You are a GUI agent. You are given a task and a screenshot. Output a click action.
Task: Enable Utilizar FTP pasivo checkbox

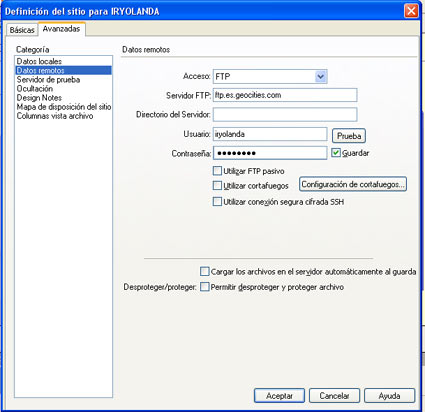pyautogui.click(x=217, y=171)
